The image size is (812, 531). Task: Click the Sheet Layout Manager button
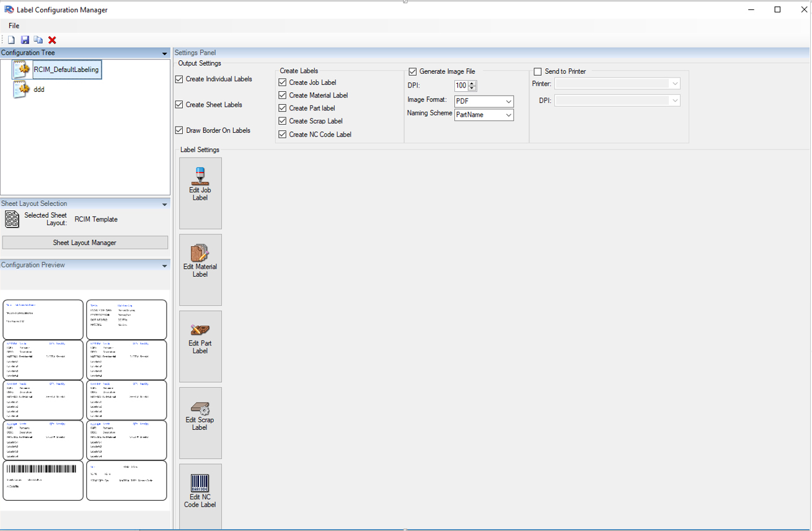pyautogui.click(x=84, y=242)
